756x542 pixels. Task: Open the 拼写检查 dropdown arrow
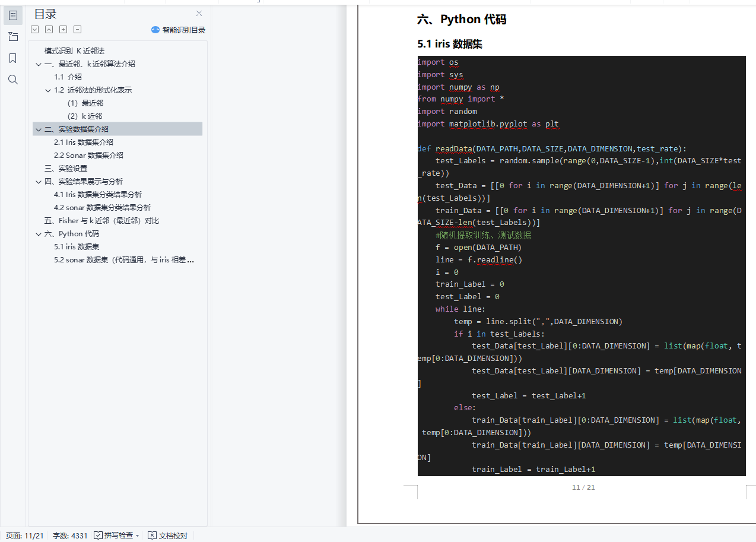pos(138,535)
